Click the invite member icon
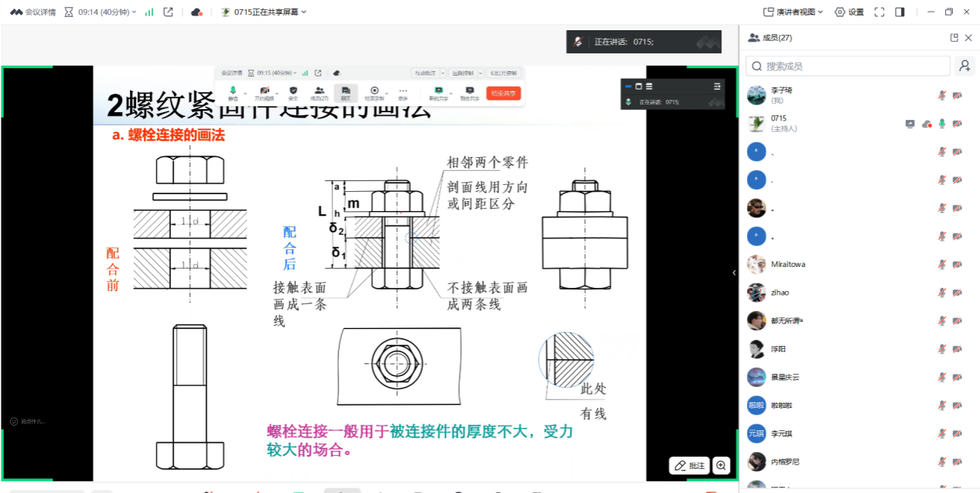980x493 pixels. (965, 66)
